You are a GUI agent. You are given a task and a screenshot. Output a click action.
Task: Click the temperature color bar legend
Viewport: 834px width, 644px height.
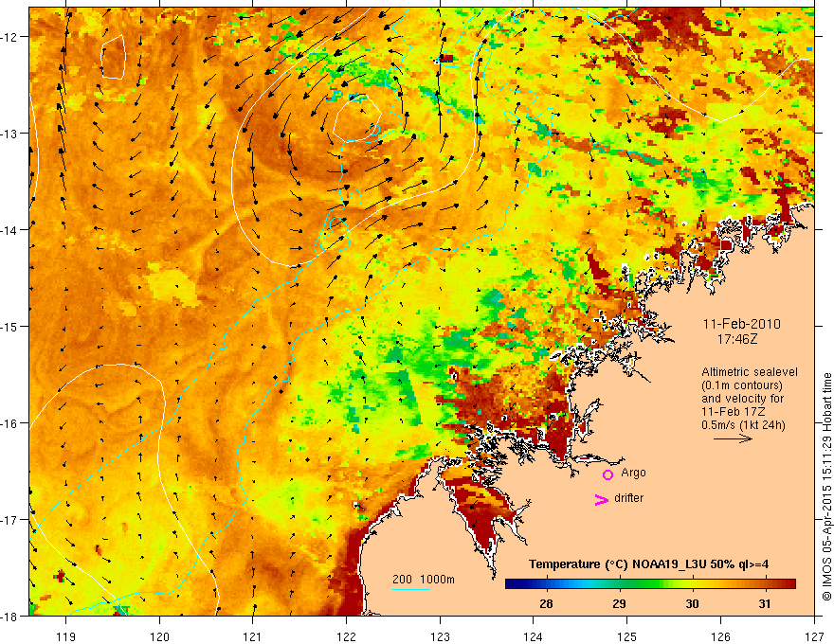click(650, 584)
